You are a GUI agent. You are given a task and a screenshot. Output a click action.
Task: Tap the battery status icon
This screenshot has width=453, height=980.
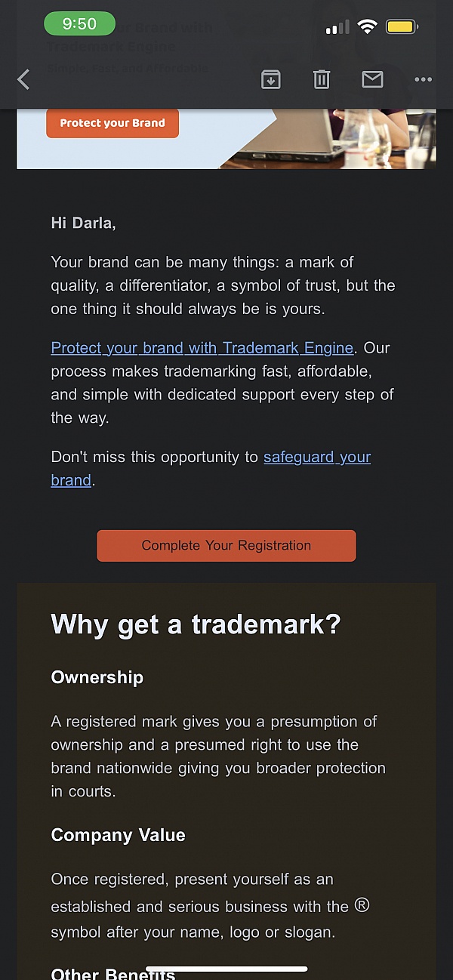pos(402,27)
